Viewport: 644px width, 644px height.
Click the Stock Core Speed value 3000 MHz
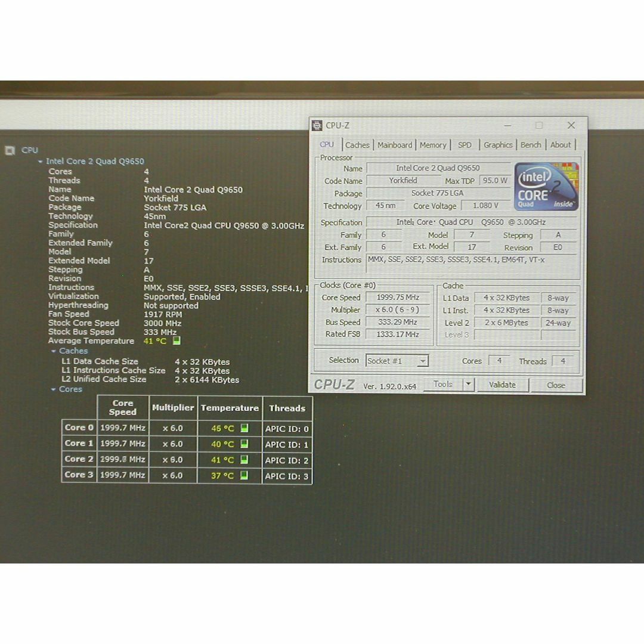click(x=163, y=323)
